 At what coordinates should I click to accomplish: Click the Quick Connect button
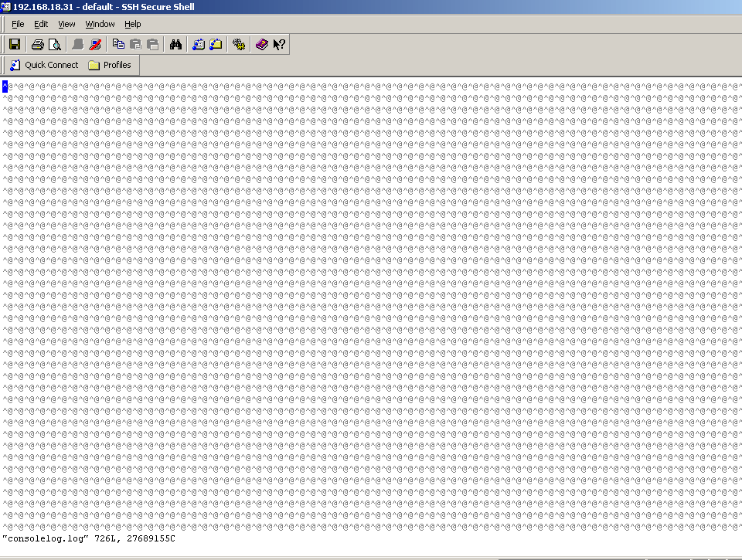pos(44,65)
